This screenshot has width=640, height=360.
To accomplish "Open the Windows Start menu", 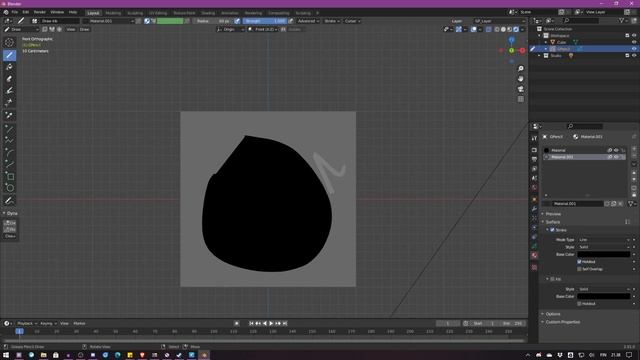I will click(6, 355).
